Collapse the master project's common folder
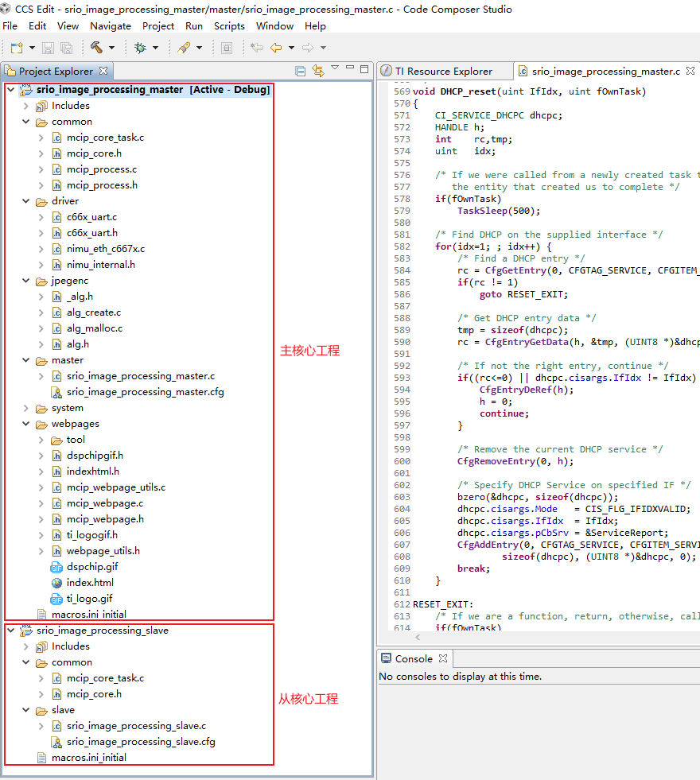 (26, 122)
